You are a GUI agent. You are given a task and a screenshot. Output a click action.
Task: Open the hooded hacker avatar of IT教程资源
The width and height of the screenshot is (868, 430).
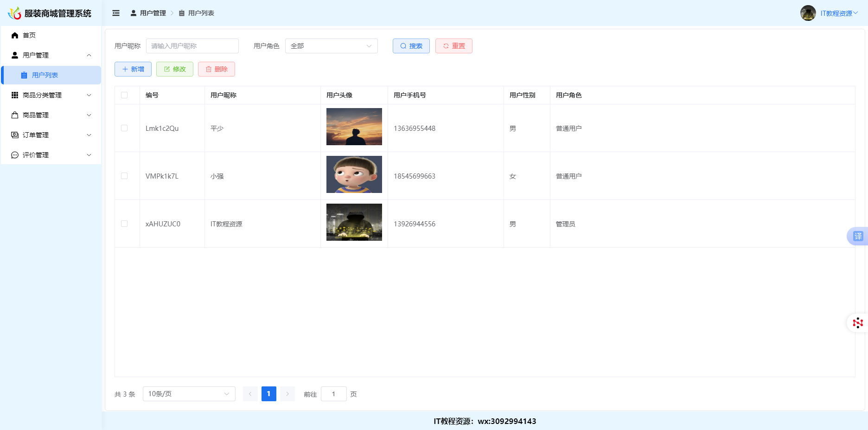pyautogui.click(x=354, y=222)
